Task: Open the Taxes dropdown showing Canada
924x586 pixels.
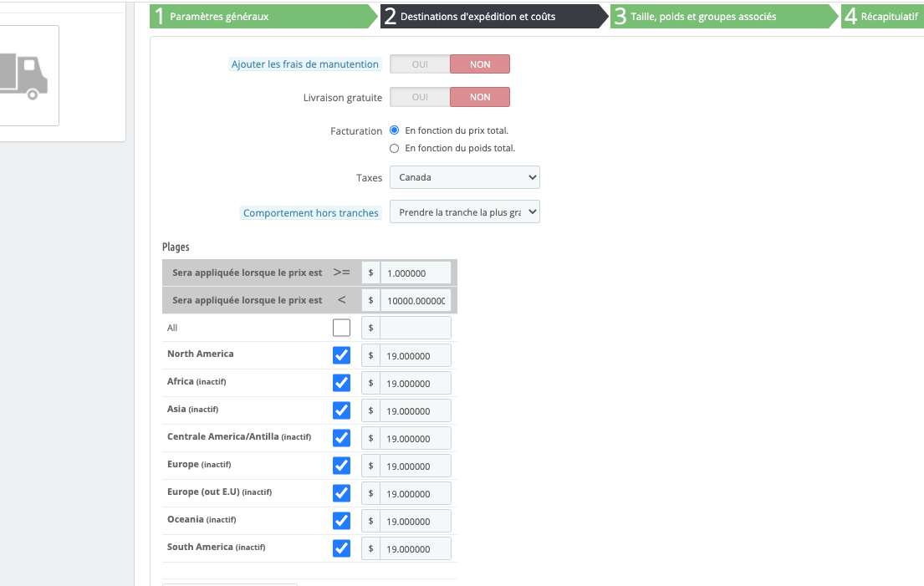Action: pos(465,177)
